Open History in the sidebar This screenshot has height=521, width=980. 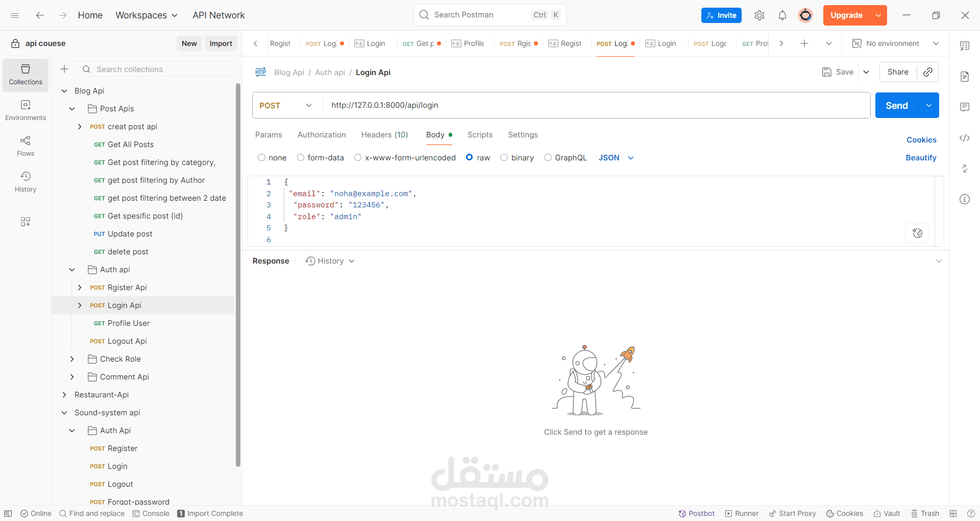pyautogui.click(x=26, y=182)
